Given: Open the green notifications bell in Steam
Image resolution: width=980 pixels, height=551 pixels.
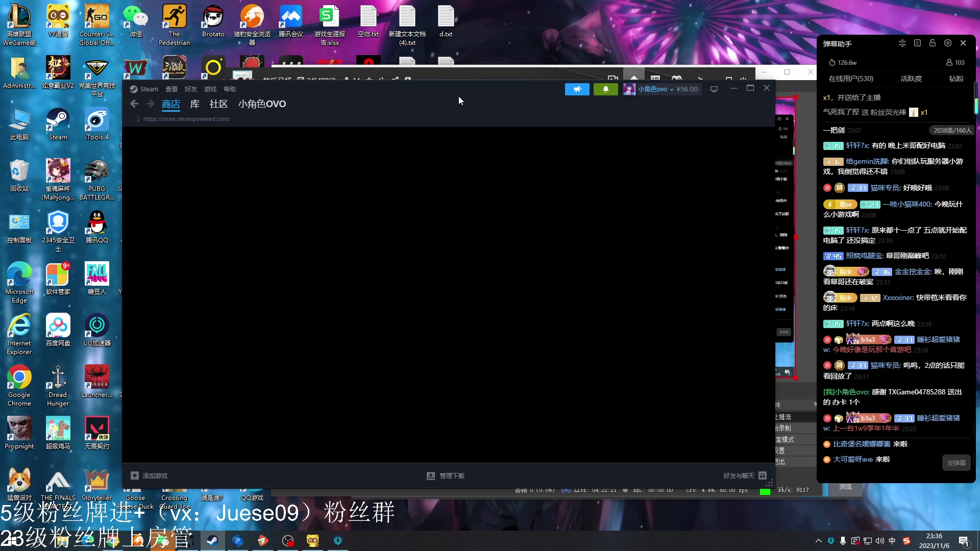Looking at the screenshot, I should point(605,89).
